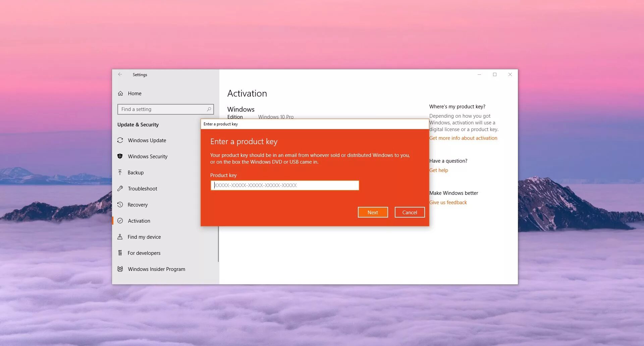Cancel the product key dialog
Screen dimensions: 644x346
410,212
